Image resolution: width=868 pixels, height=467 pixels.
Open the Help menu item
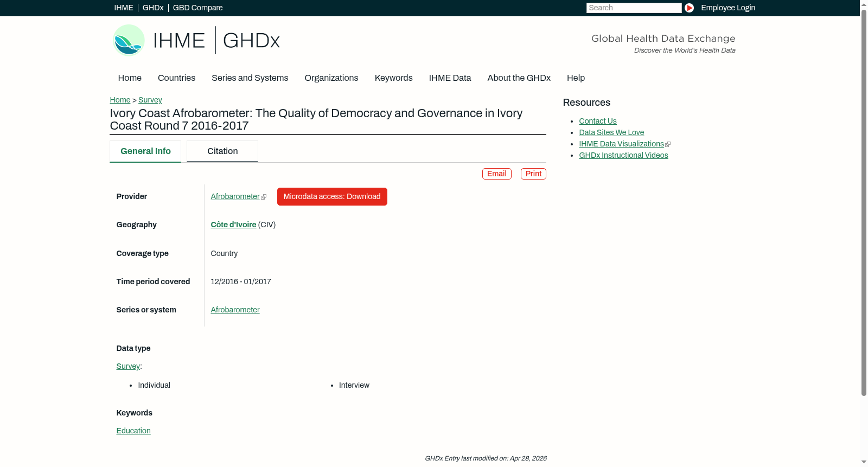(x=576, y=78)
